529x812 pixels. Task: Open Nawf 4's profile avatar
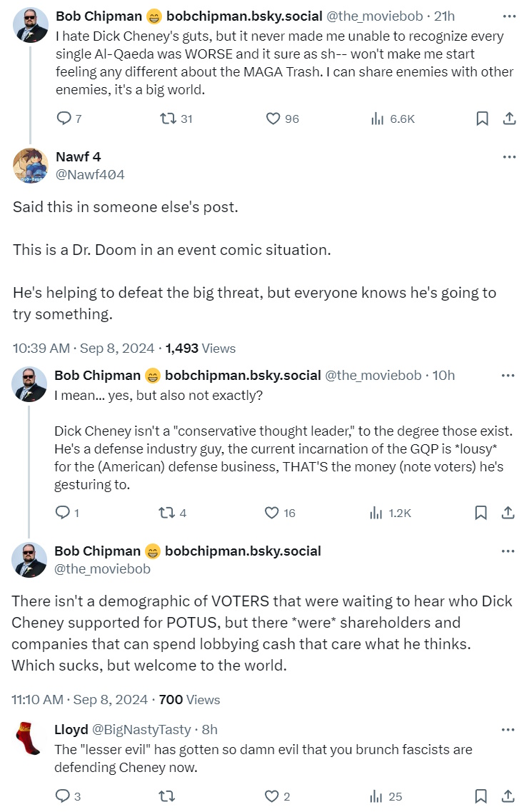pyautogui.click(x=30, y=166)
